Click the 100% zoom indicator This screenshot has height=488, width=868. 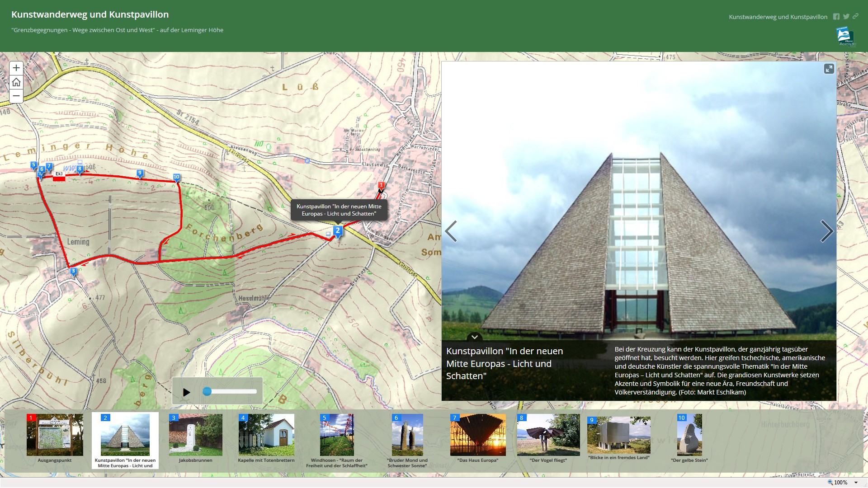click(838, 483)
